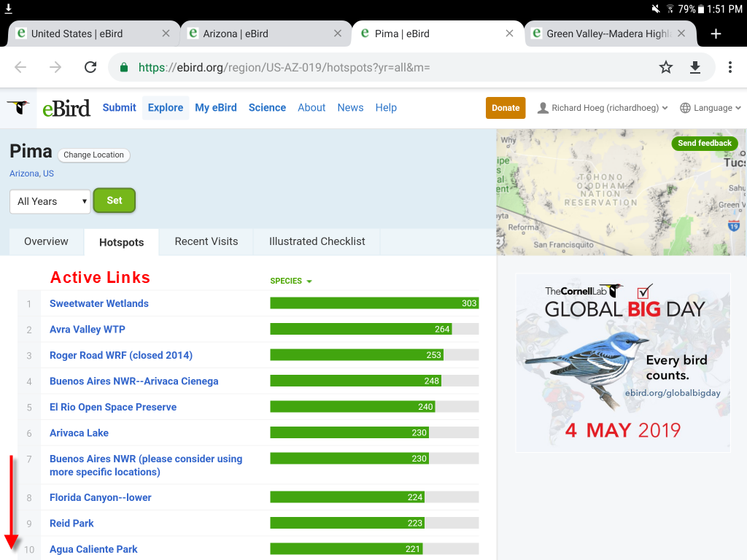Open the Science menu item
The width and height of the screenshot is (747, 560).
click(267, 108)
